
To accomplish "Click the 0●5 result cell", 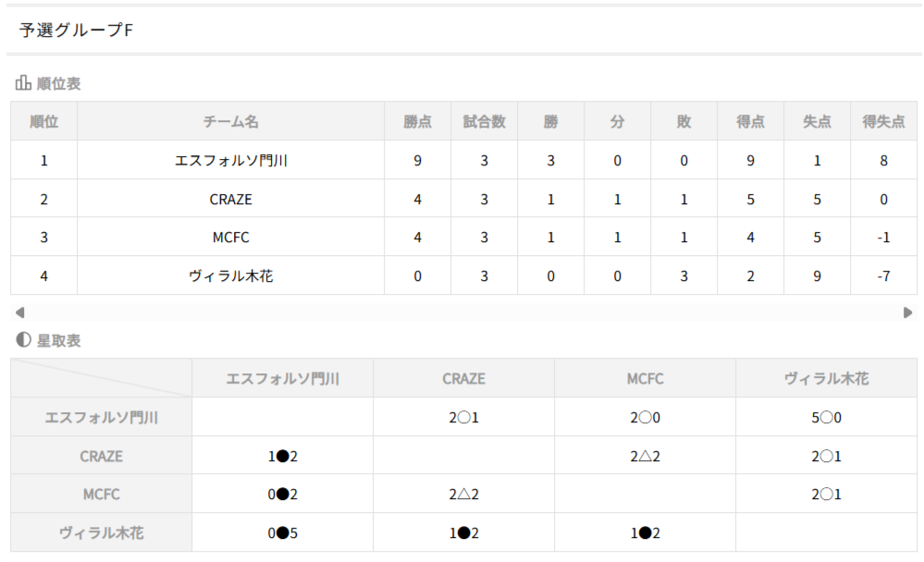I will coord(282,532).
